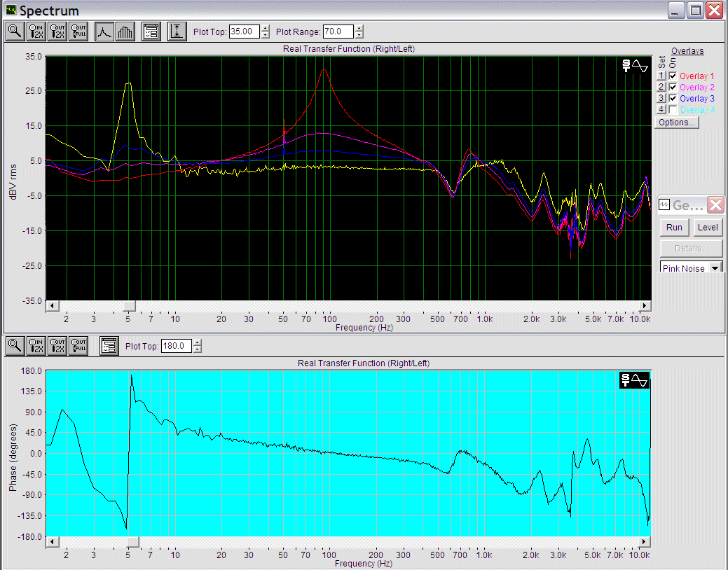Viewport: 728px width, 570px height.
Task: Zoom out 2X on the phase plot
Action: click(57, 346)
